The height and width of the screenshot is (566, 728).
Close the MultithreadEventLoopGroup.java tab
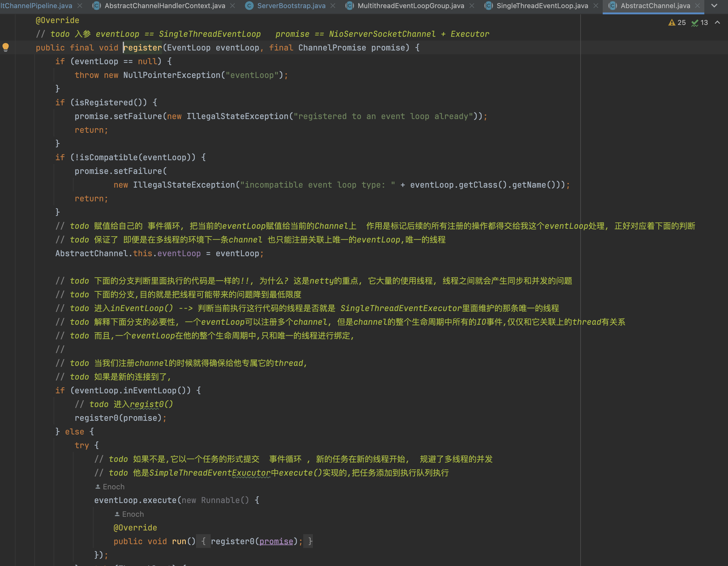[472, 6]
